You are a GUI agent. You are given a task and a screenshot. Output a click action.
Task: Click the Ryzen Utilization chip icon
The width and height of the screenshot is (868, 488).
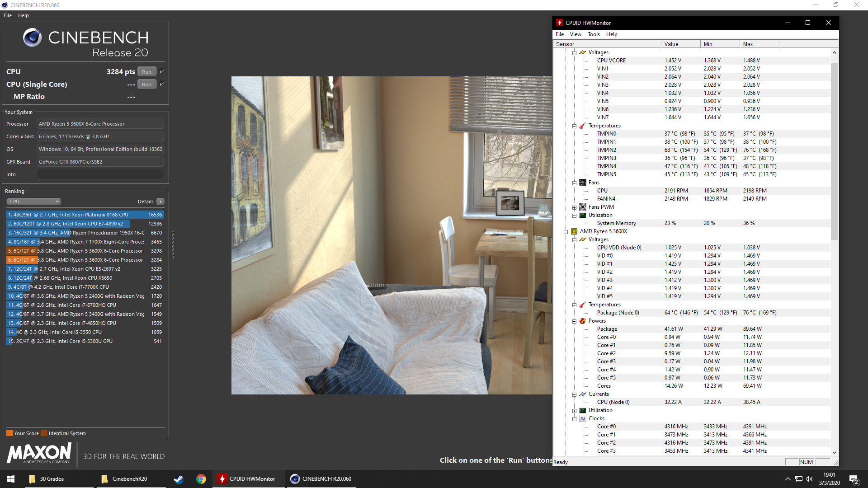click(x=583, y=410)
